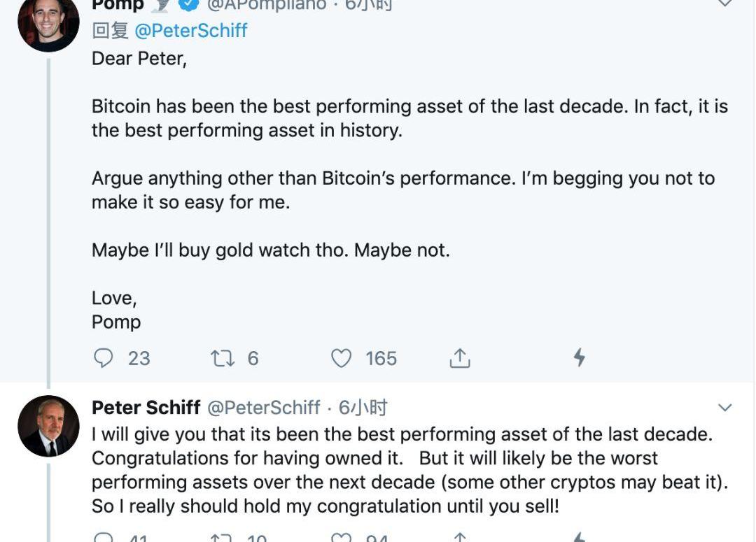Viewport: 756px width, 542px height.
Task: Open Peter Schiff tweet's 6小时 timestamp
Action: (x=363, y=408)
